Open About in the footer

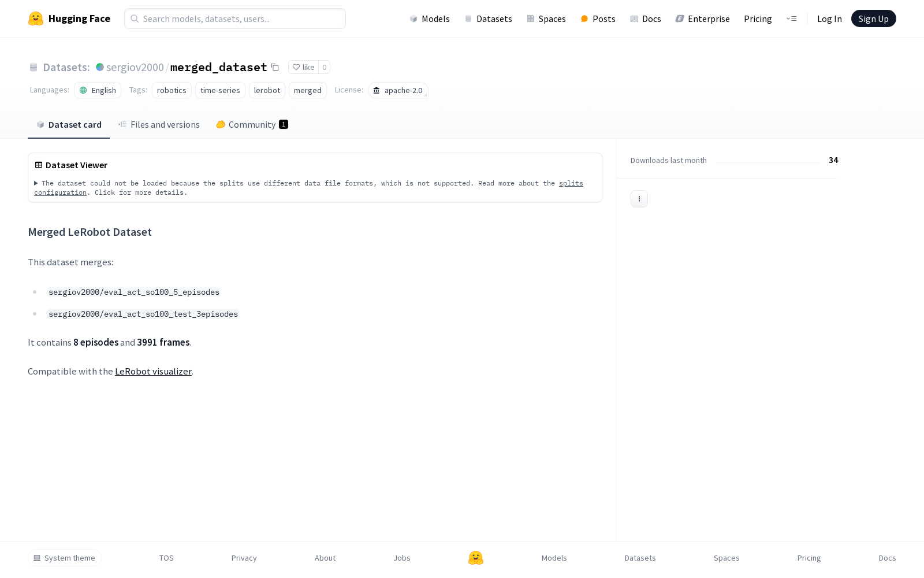point(325,558)
